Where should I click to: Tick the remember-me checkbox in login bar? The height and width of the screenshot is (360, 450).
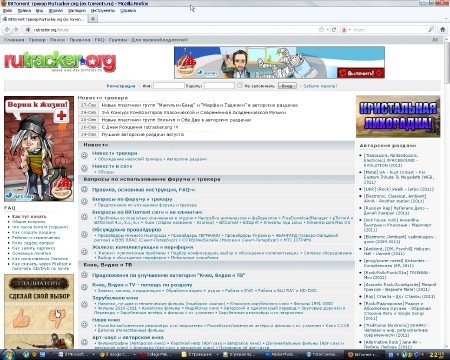click(x=240, y=85)
